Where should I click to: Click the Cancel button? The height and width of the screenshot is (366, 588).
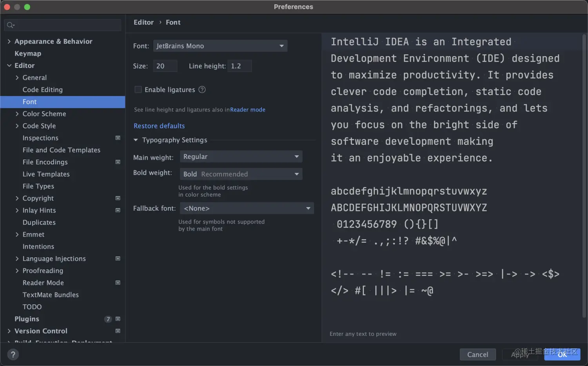tap(478, 355)
